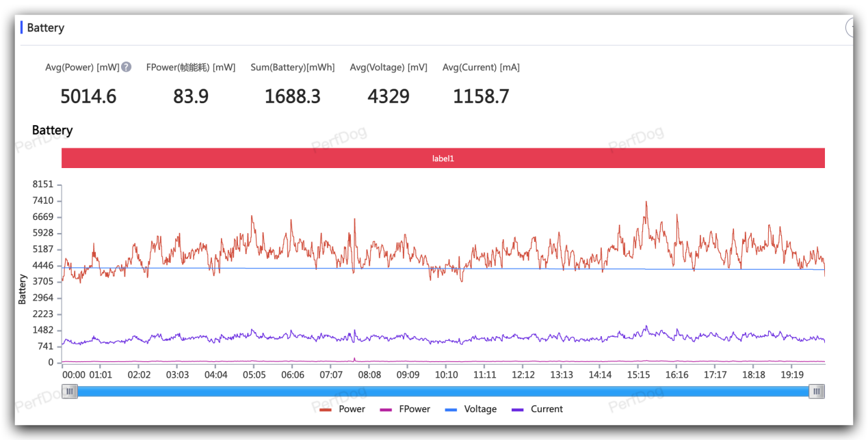This screenshot has width=868, height=440.
Task: Select the red label1 segment bar
Action: 443,158
